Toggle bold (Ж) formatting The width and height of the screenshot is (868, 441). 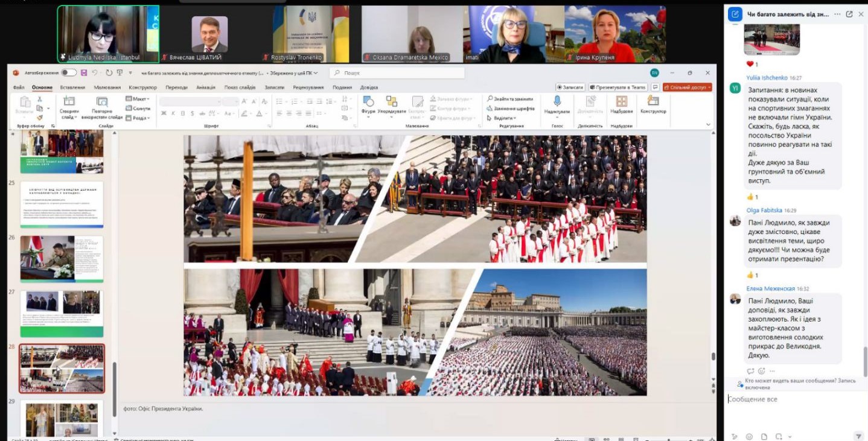[x=164, y=113]
